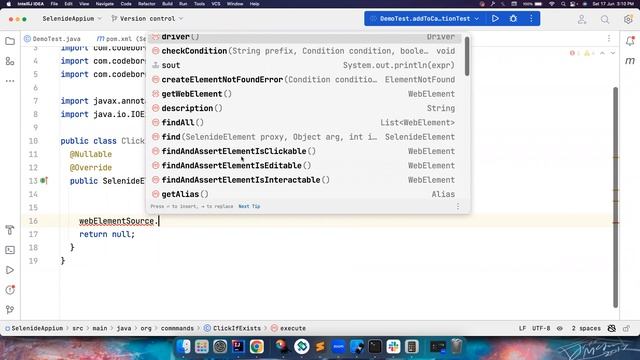Click webElementSource on line 16
The height and width of the screenshot is (360, 640).
[x=116, y=221]
